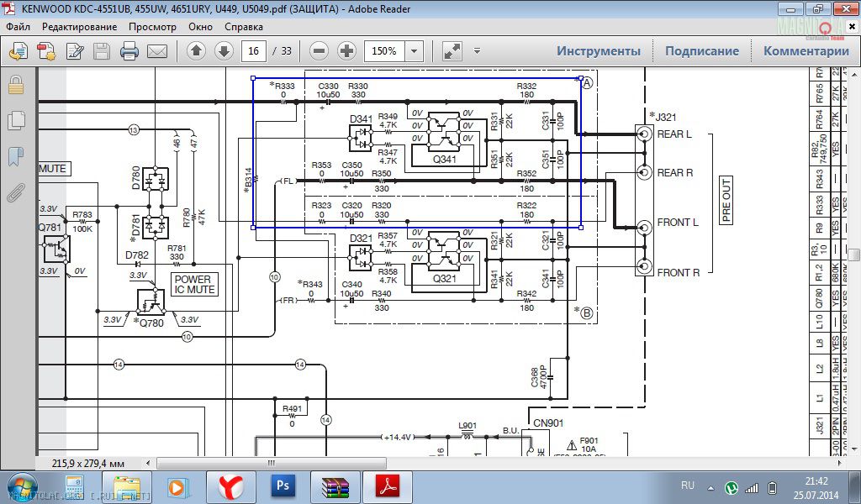Viewport: 861px width, 504px height.
Task: Show hidden tray icons arrow
Action: click(711, 487)
